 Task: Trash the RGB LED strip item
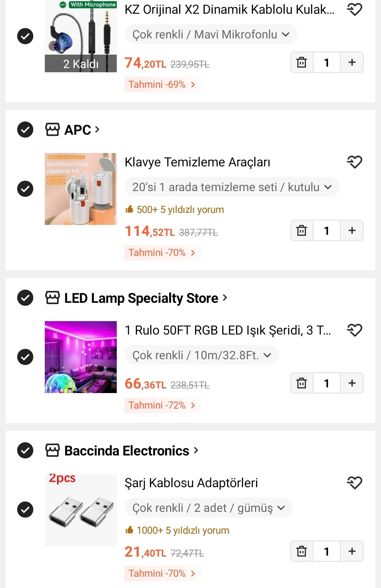302,383
